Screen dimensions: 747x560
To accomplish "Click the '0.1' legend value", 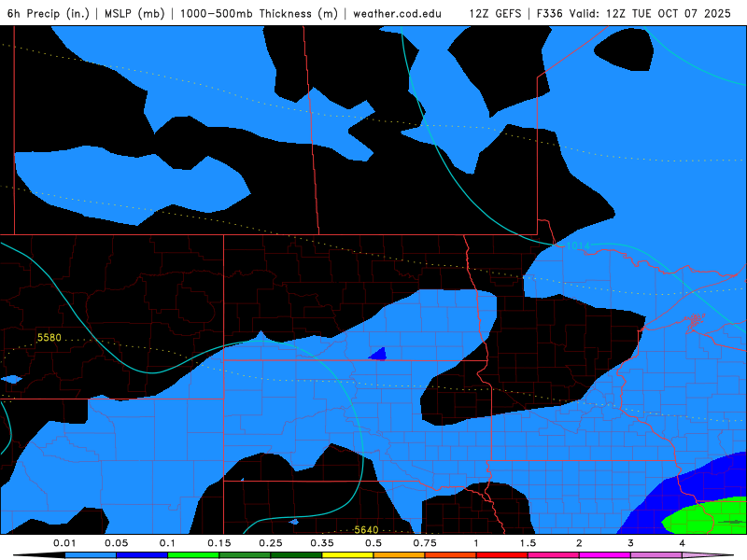I will pyautogui.click(x=167, y=543).
